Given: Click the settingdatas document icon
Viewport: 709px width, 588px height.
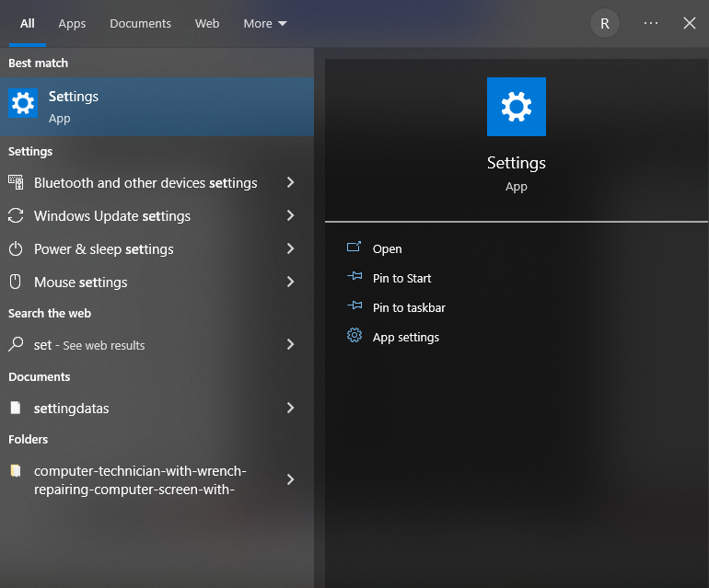Looking at the screenshot, I should [16, 408].
